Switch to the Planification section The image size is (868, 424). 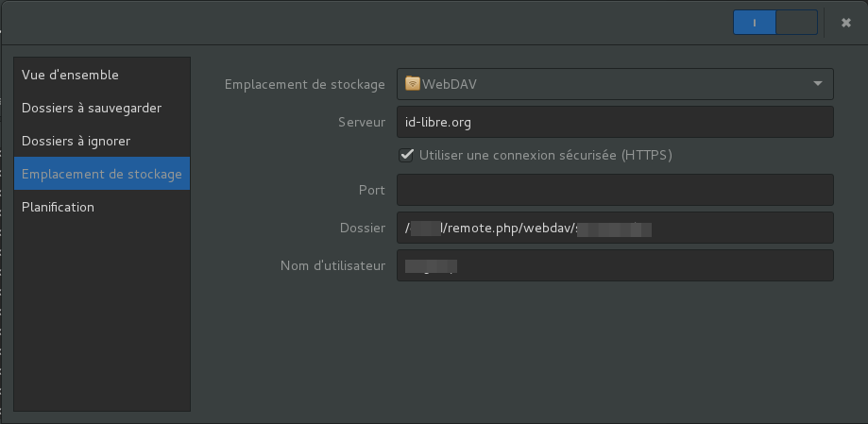[x=59, y=207]
